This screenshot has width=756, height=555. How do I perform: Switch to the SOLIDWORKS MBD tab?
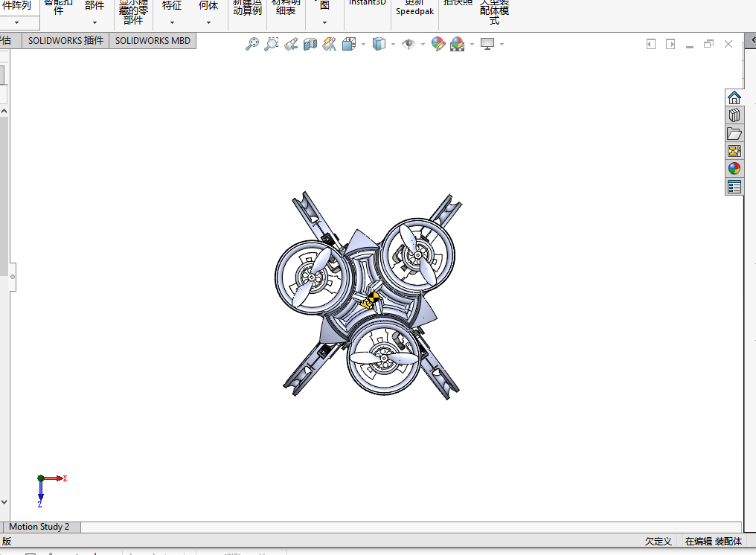point(153,40)
